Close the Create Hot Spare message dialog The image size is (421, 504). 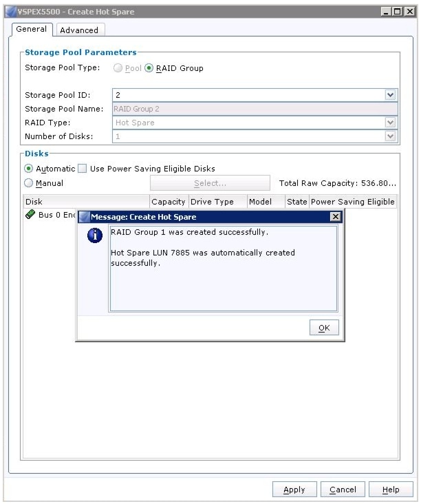pos(335,217)
